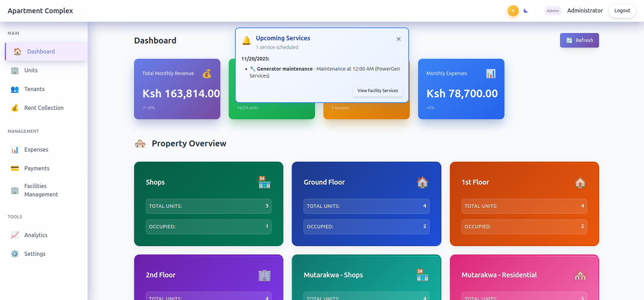Click the house icon on Ground Floor card
The height and width of the screenshot is (300, 644).
click(422, 182)
